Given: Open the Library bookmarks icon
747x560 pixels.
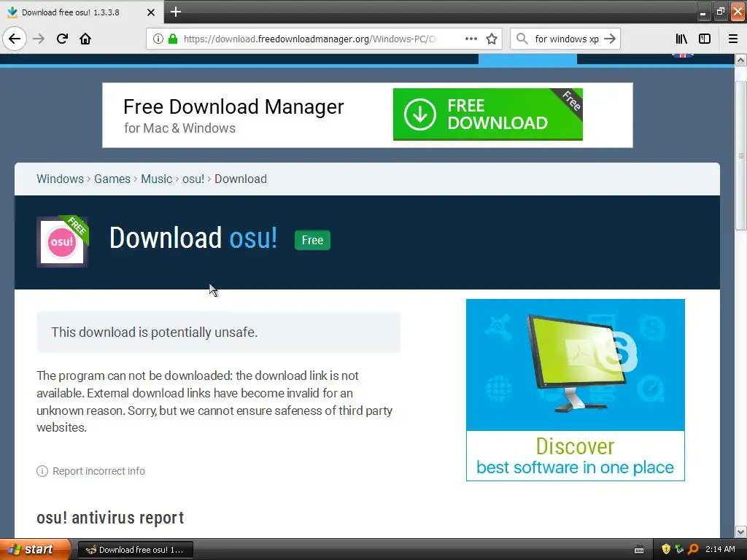Looking at the screenshot, I should 681,39.
